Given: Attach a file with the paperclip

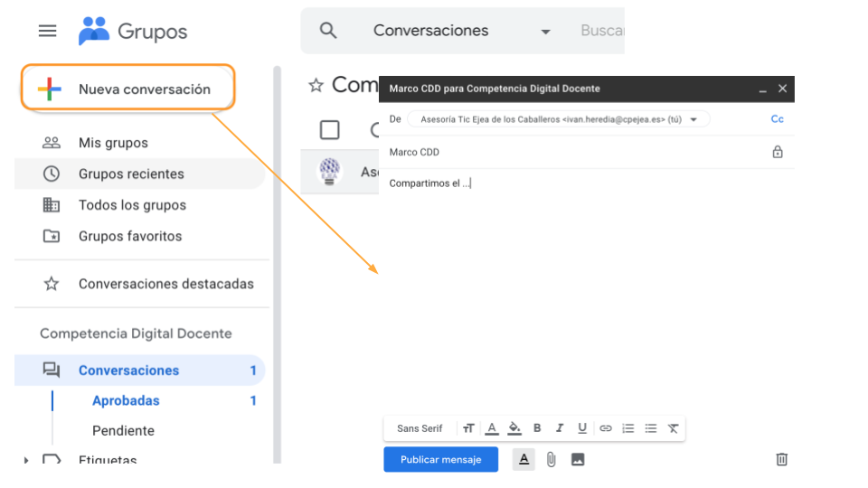Looking at the screenshot, I should 551,459.
